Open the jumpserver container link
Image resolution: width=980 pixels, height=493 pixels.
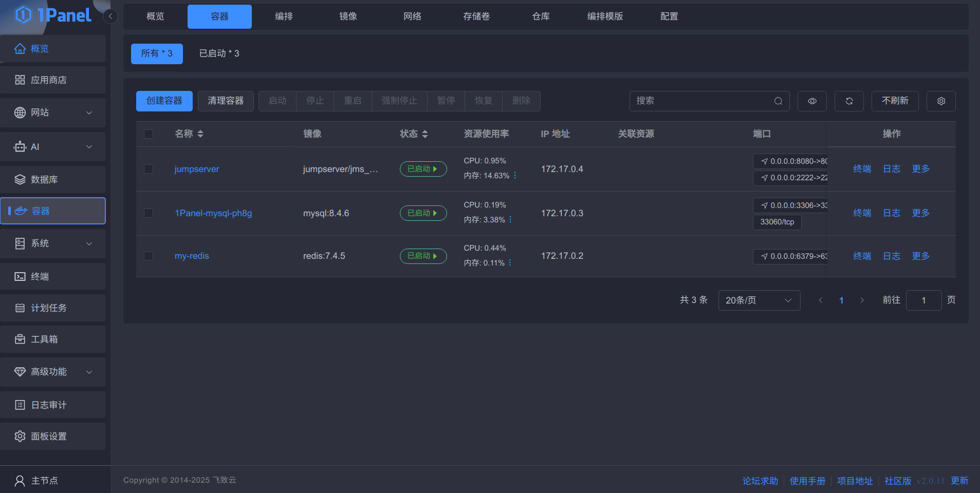coord(197,169)
